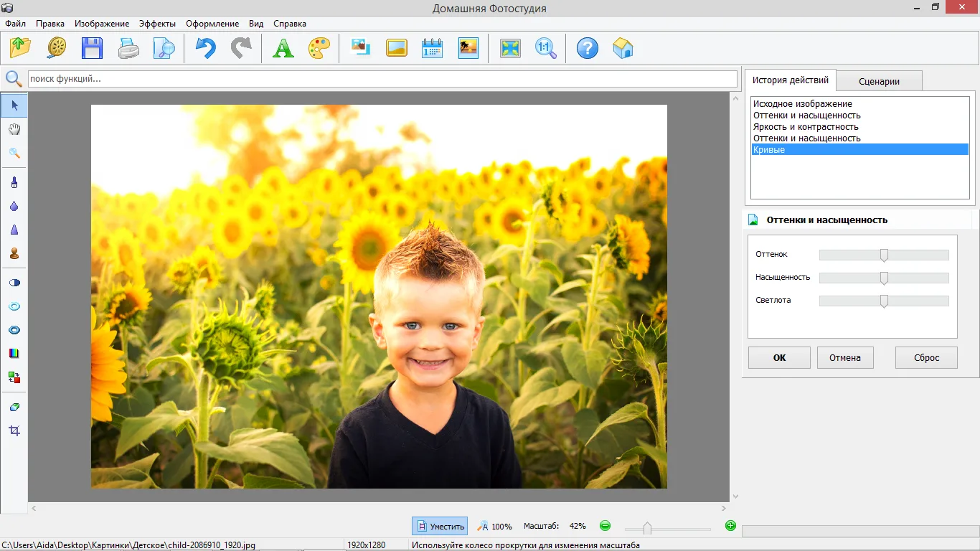Viewport: 980px width, 551px height.
Task: Switch to the Сценарии tab
Action: click(x=879, y=81)
